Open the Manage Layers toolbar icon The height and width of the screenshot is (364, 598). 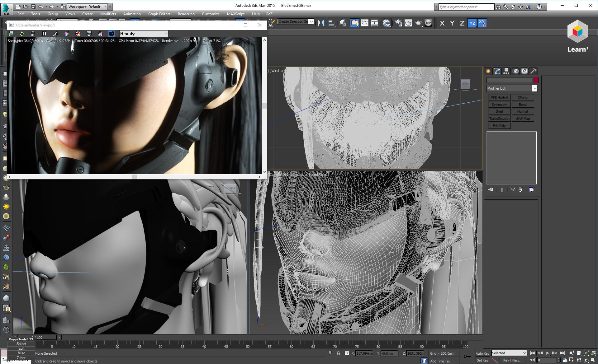(343, 23)
